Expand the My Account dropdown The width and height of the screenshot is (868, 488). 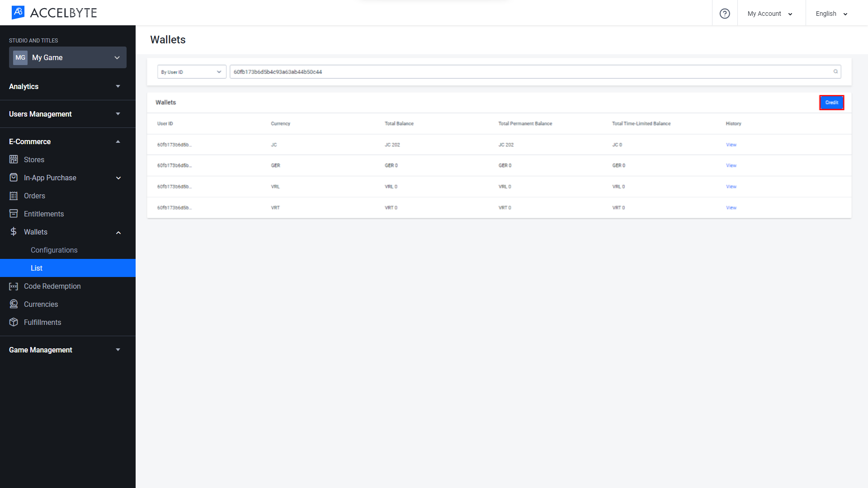coord(771,13)
